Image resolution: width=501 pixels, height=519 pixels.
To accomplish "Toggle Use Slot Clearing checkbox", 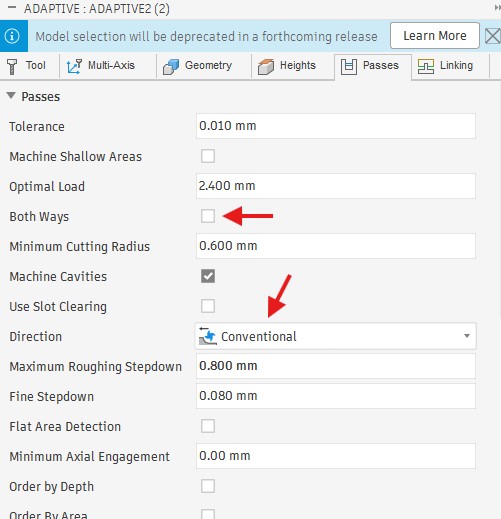I will tap(208, 306).
